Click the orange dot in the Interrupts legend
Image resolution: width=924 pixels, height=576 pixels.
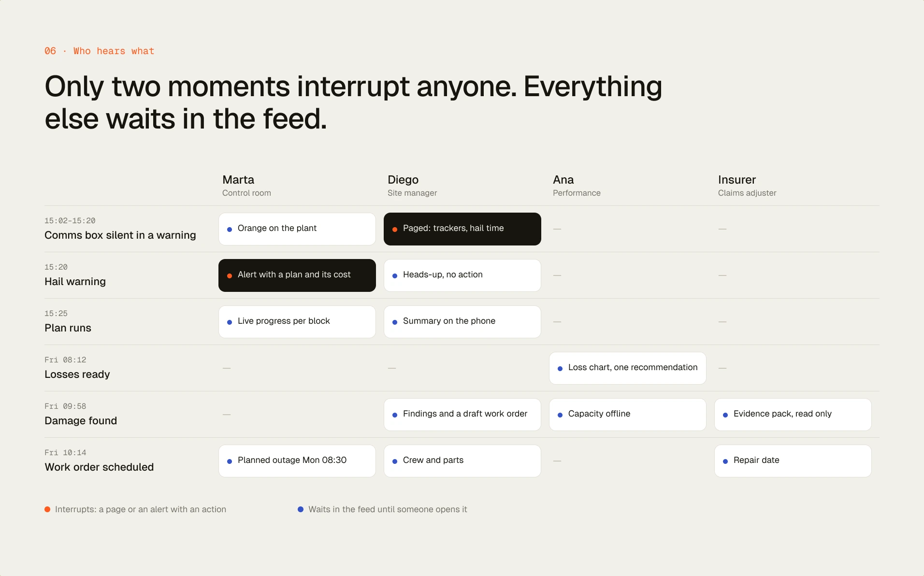pyautogui.click(x=47, y=509)
